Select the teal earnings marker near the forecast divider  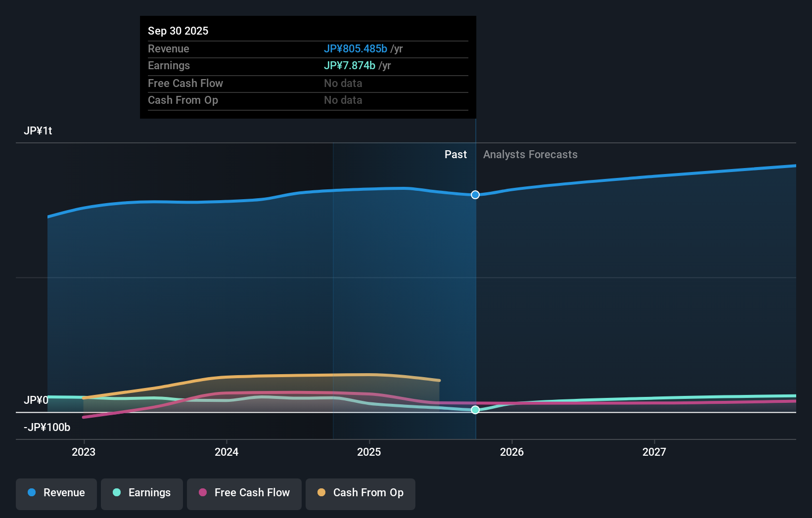pos(475,410)
